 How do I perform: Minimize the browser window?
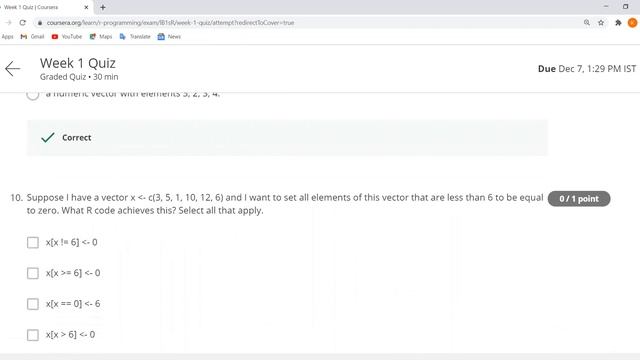click(x=606, y=7)
